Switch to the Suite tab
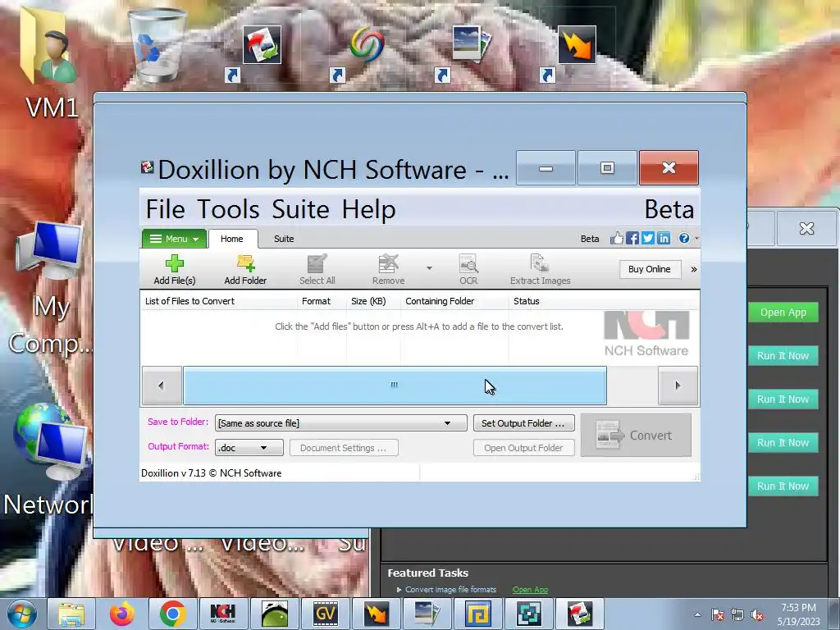 click(x=284, y=239)
